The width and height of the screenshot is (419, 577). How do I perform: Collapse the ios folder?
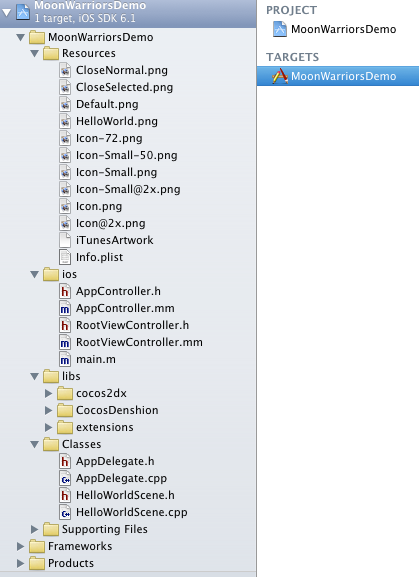[35, 275]
